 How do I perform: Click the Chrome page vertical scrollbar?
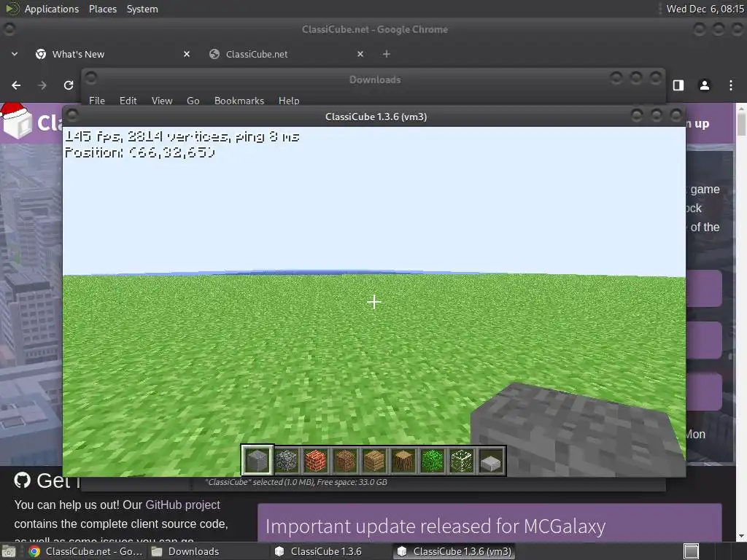(x=741, y=322)
